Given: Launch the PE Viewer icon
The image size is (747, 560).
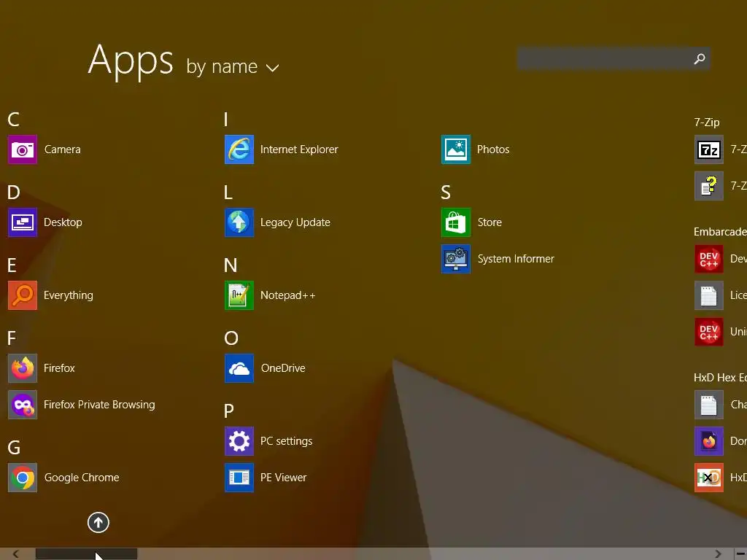Looking at the screenshot, I should (x=239, y=478).
